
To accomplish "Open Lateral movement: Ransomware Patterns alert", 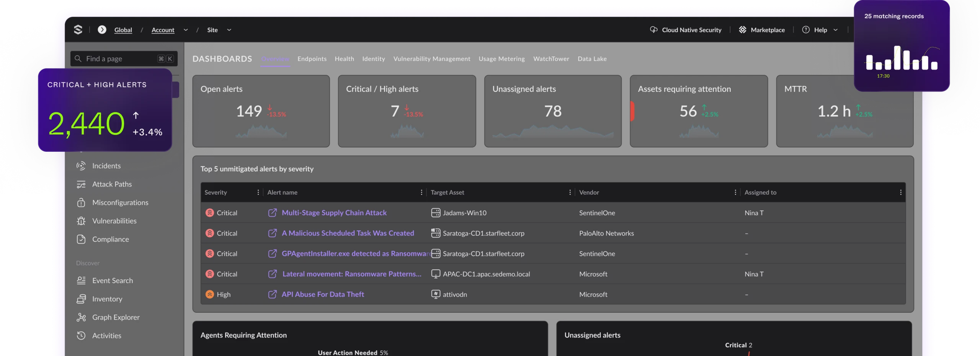I will pos(351,274).
